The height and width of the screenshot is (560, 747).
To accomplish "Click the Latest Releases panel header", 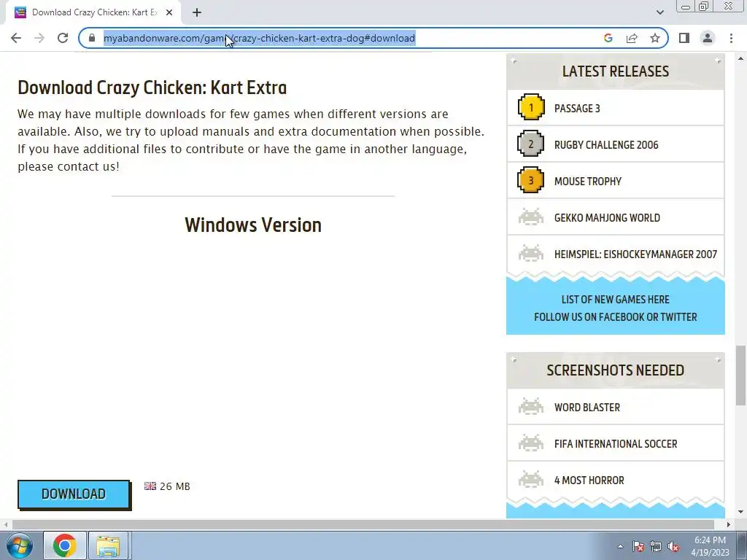I will [x=616, y=71].
